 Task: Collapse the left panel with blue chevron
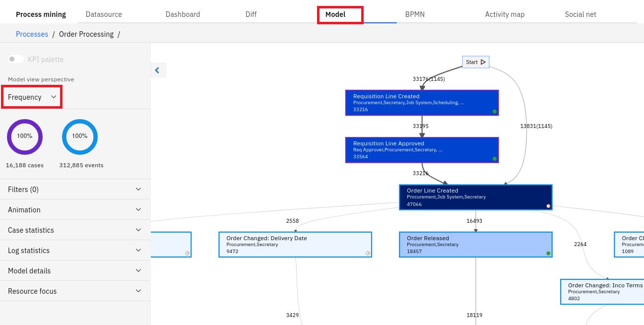158,70
